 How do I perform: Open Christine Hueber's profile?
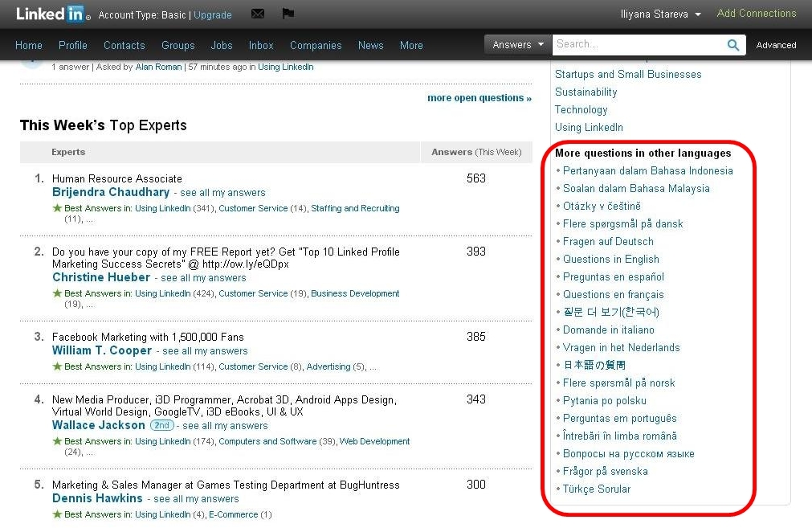pyautogui.click(x=101, y=277)
